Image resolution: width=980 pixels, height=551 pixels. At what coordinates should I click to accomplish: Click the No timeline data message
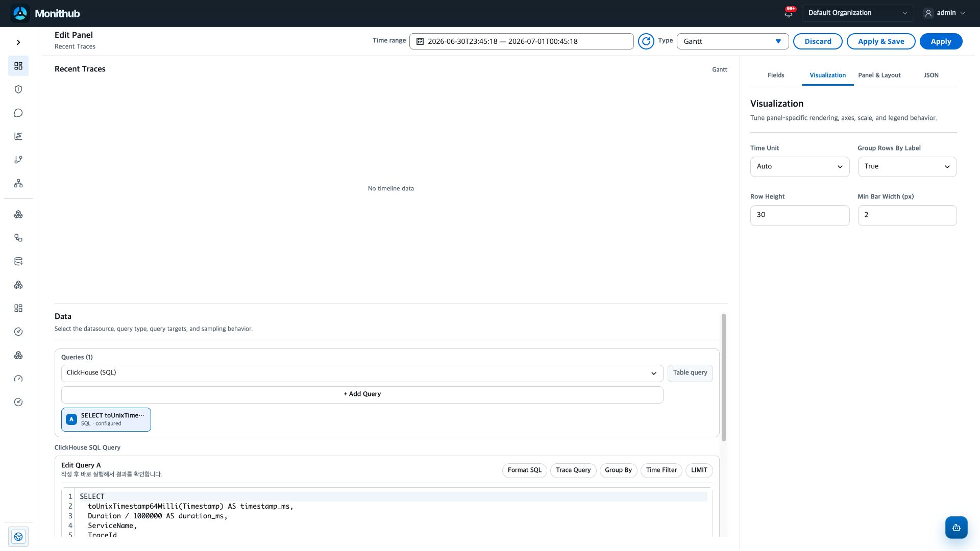[x=391, y=188]
